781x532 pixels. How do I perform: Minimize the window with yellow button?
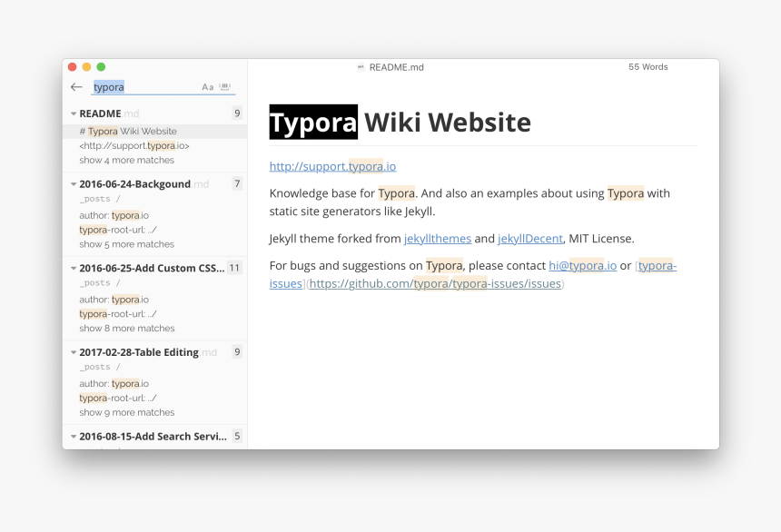pyautogui.click(x=86, y=67)
